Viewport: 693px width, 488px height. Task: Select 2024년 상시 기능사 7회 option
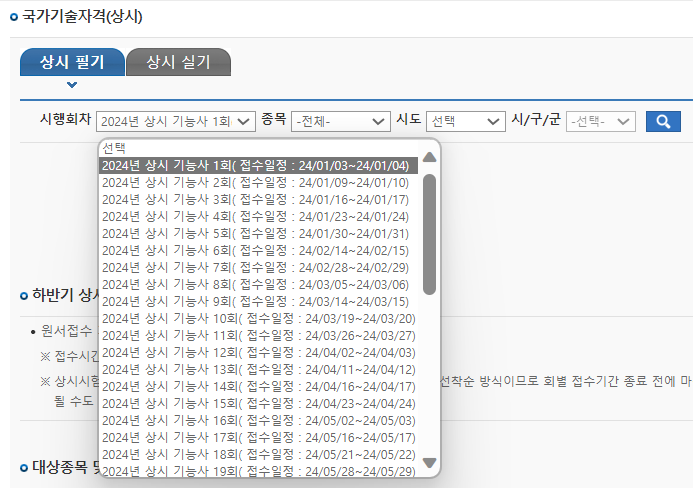(259, 267)
